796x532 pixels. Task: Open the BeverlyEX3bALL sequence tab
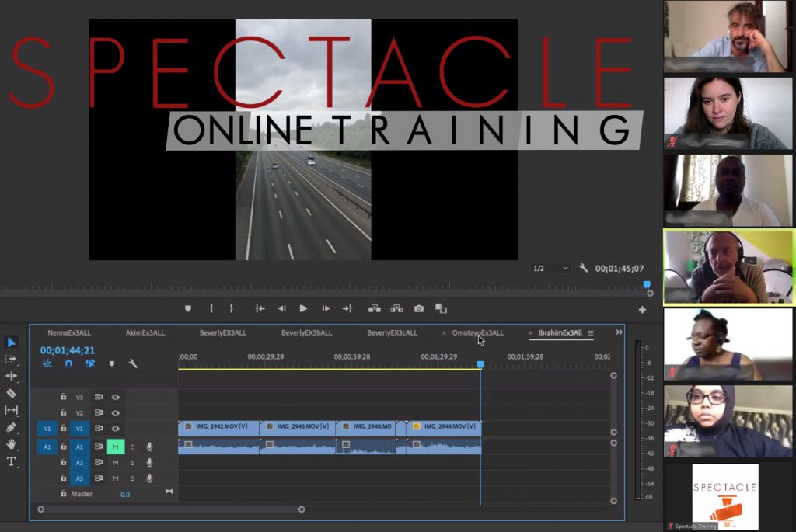[306, 332]
